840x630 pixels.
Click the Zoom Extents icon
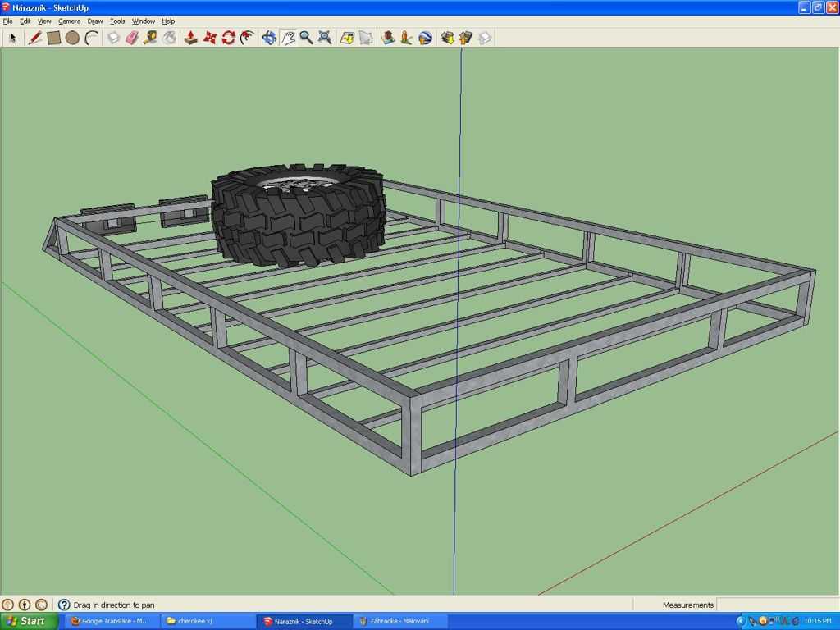[x=325, y=38]
